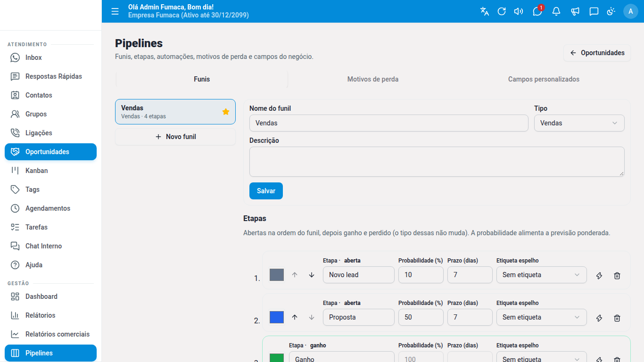Open chat notifications with badge 1

537,11
